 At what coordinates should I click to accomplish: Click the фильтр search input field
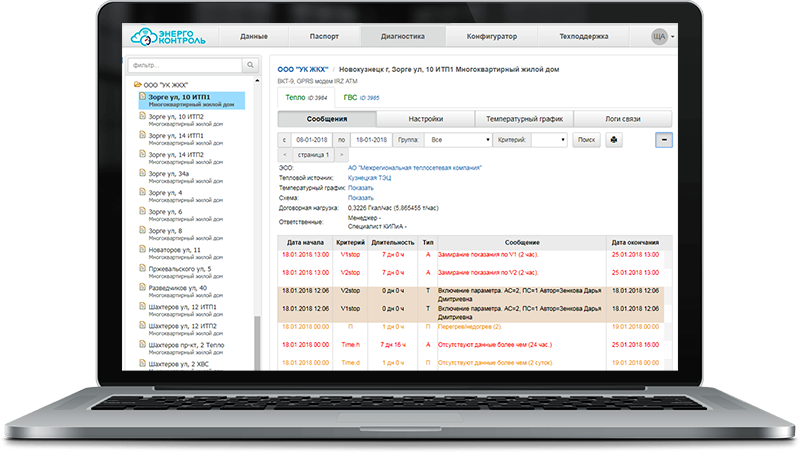pyautogui.click(x=185, y=65)
